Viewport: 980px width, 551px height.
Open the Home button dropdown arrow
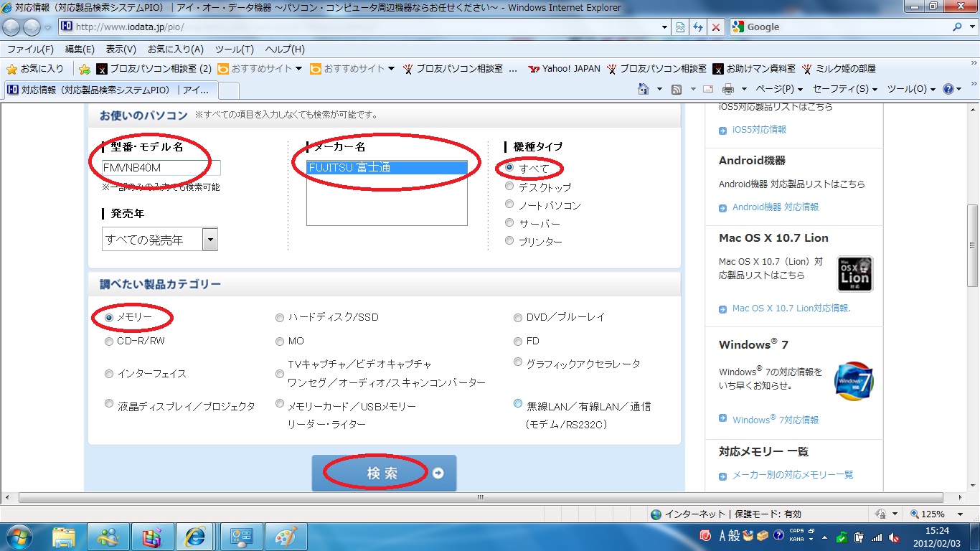[x=659, y=89]
